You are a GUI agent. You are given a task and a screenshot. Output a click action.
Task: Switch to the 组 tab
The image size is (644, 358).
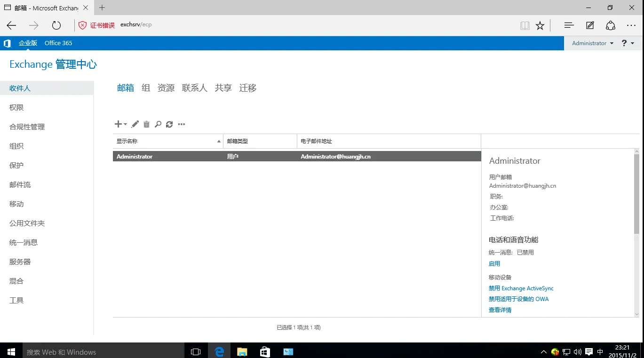point(146,88)
